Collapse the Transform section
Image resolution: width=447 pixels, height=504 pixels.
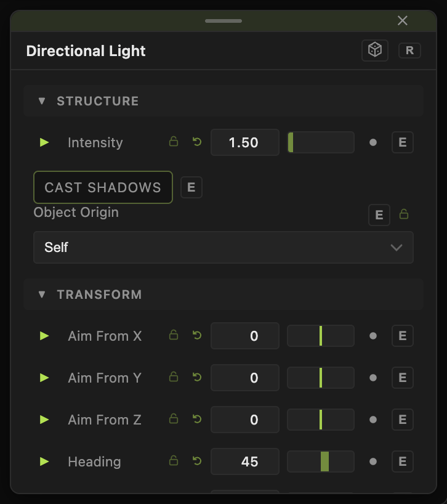tap(42, 295)
